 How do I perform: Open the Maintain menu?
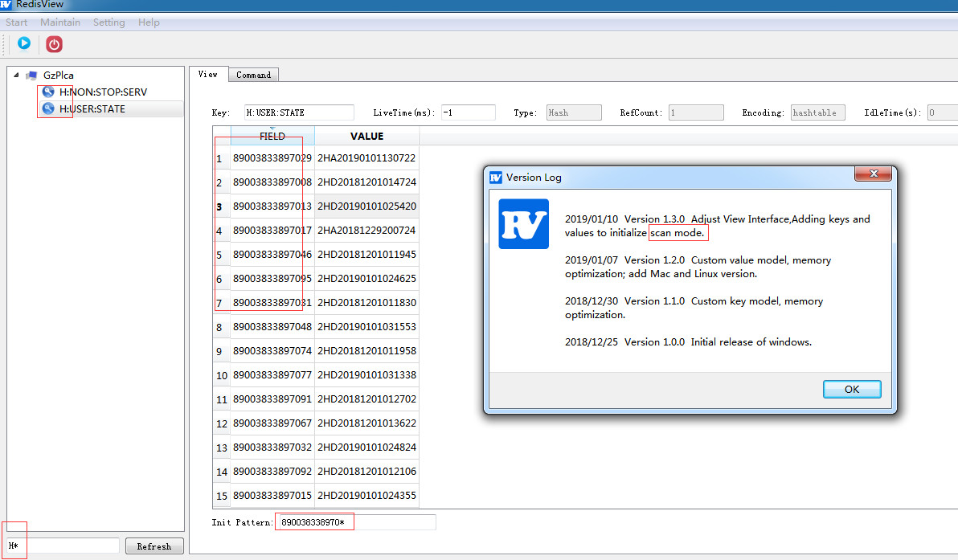[59, 22]
